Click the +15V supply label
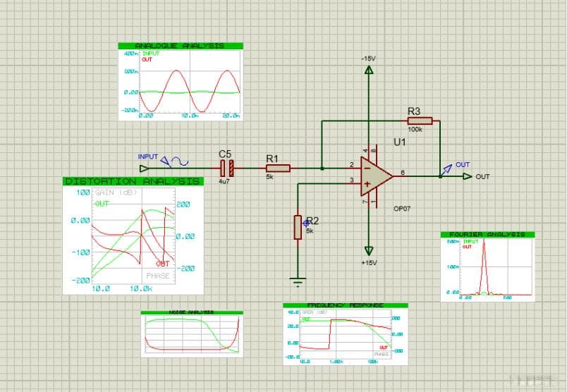This screenshot has width=567, height=392. [x=369, y=263]
